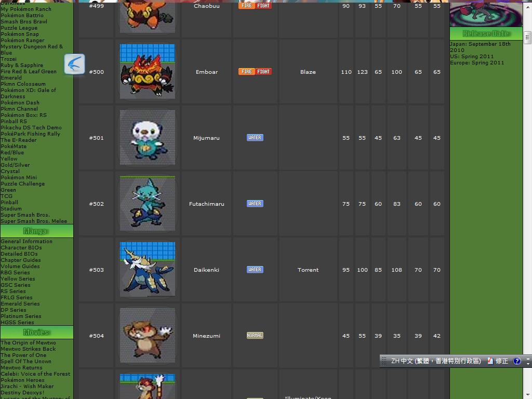Click the FIRE type badge for Emboar
532x399 pixels.
coord(247,72)
